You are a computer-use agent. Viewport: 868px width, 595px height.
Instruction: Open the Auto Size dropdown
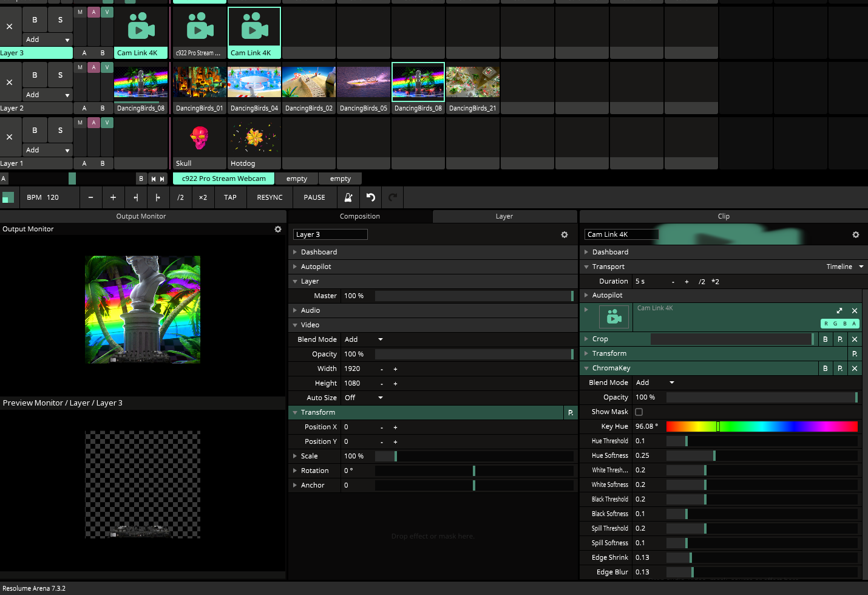click(x=363, y=398)
